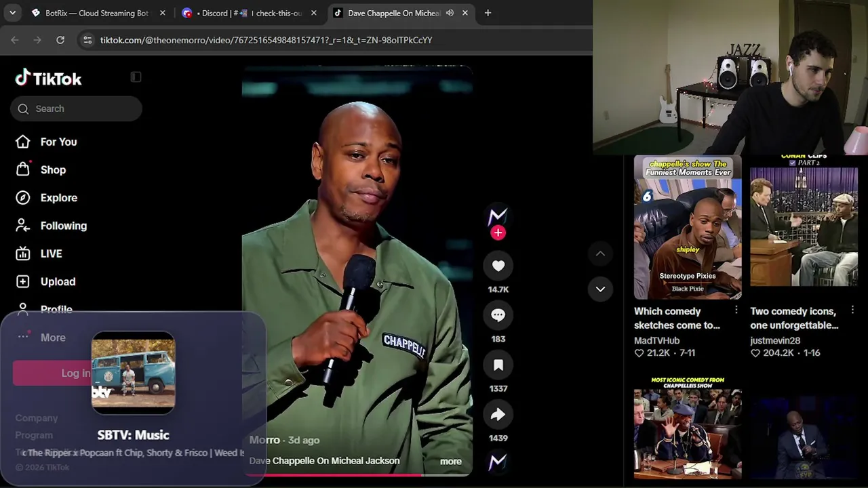Open the Shop section
Screen dimensions: 868x488
tap(53, 169)
